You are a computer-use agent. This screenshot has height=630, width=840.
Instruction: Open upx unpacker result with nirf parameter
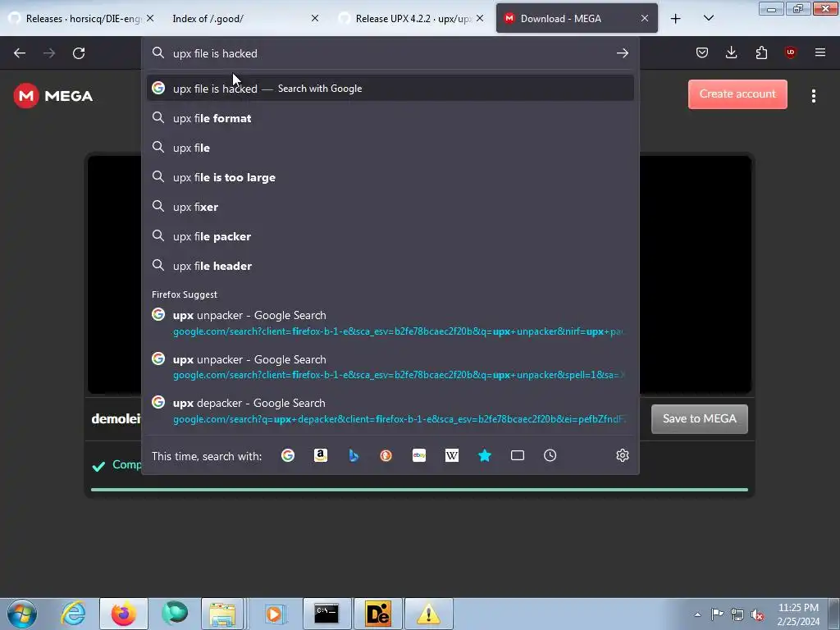pyautogui.click(x=390, y=323)
